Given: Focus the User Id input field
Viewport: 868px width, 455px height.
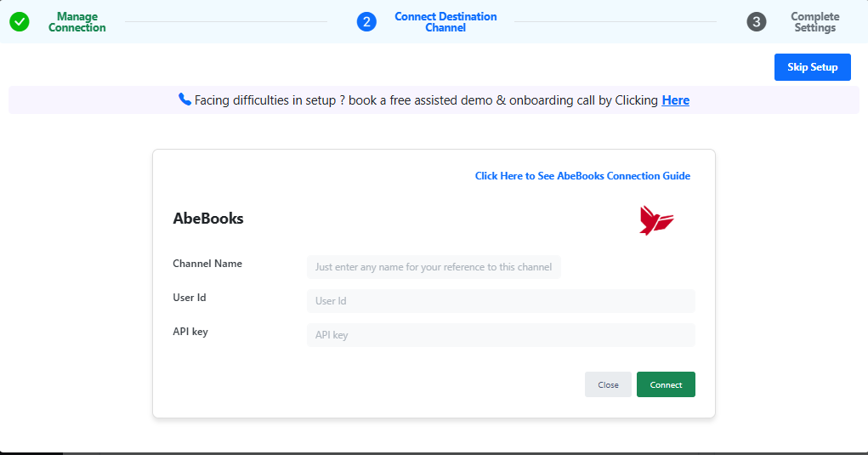Looking at the screenshot, I should [x=501, y=301].
